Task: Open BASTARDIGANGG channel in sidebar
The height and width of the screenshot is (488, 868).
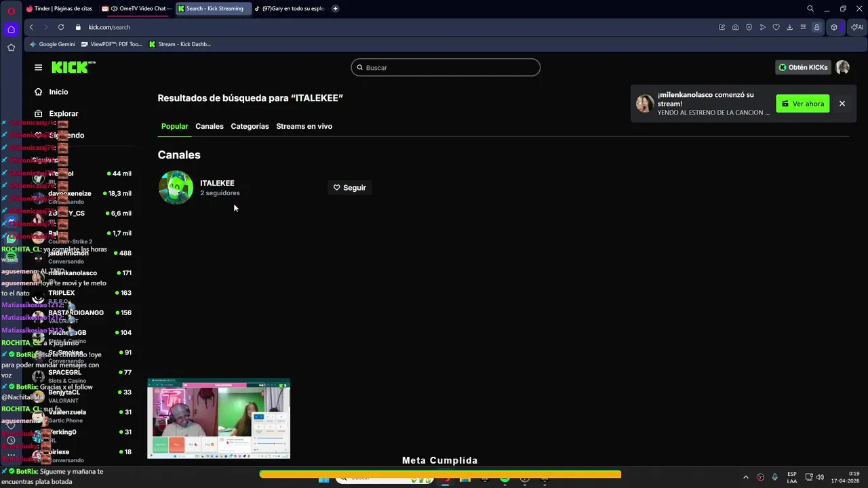Action: click(x=81, y=317)
